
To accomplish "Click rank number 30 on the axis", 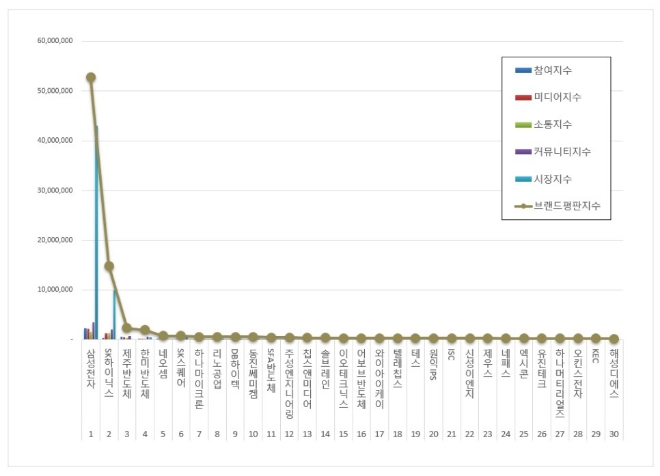I will click(614, 434).
